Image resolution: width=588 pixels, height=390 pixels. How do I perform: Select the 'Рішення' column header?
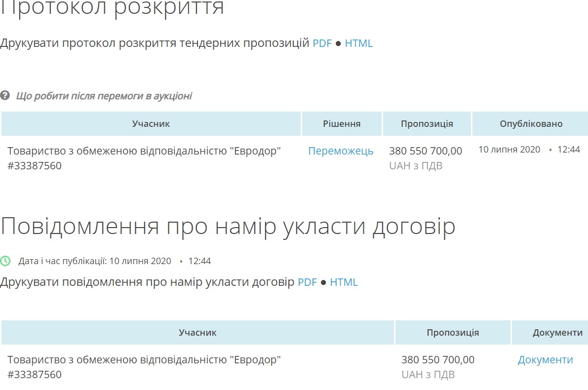pos(342,124)
